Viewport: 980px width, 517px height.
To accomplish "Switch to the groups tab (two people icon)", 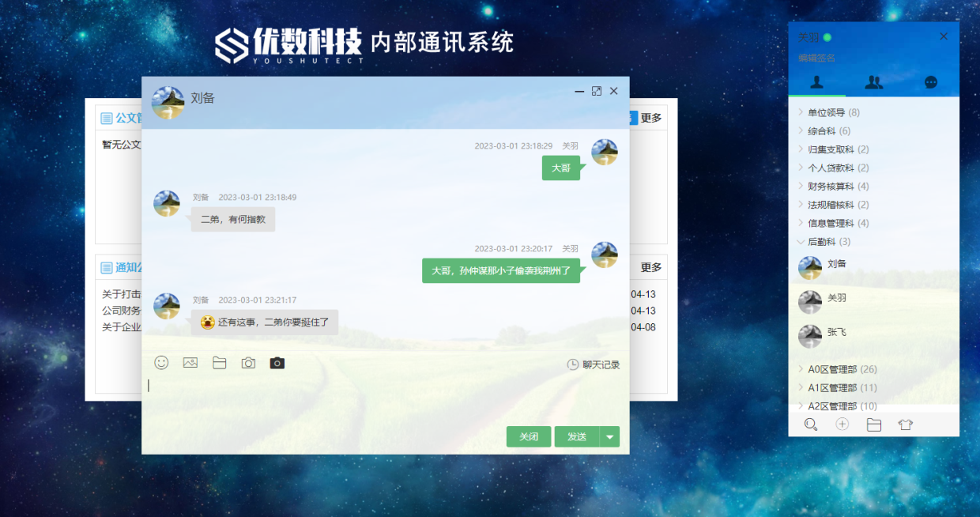I will pyautogui.click(x=874, y=82).
